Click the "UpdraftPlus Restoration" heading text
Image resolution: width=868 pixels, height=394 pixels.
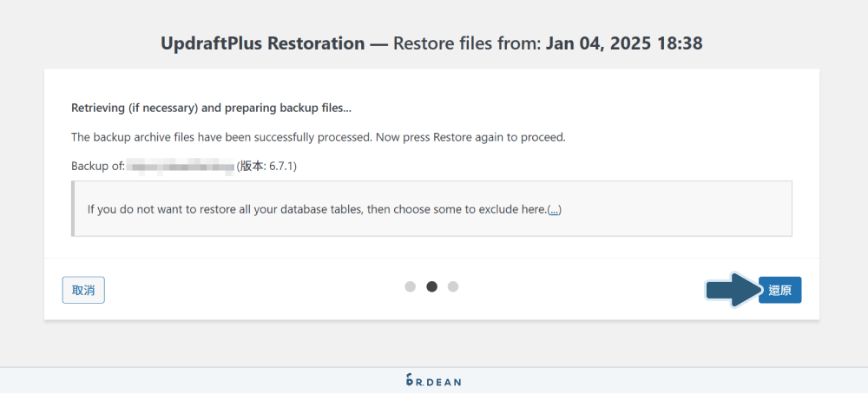click(262, 43)
